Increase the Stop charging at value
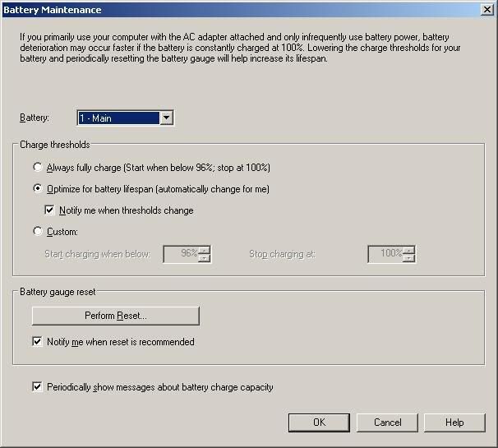This screenshot has height=448, width=498. pyautogui.click(x=408, y=250)
